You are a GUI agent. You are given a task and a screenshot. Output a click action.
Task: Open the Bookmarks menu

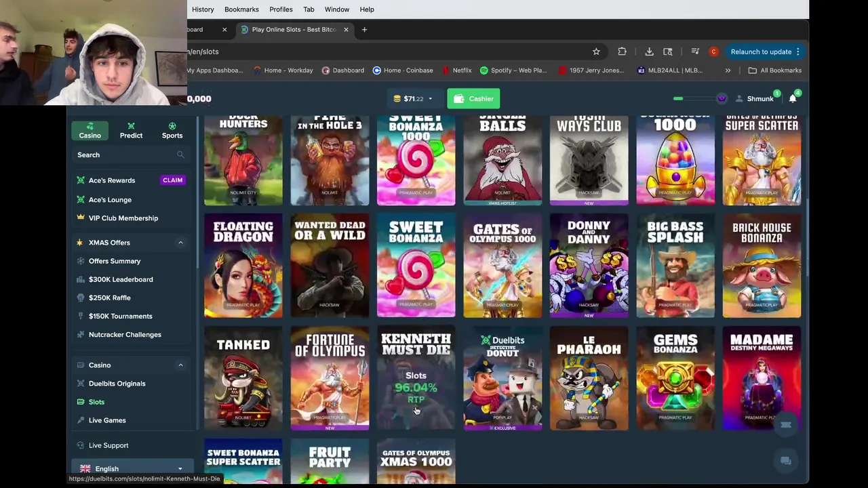pos(241,9)
